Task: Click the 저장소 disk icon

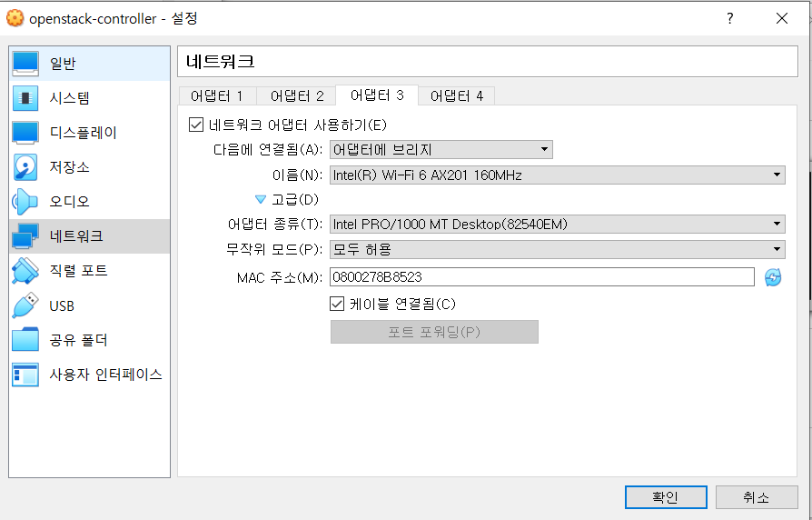Action: 25,167
